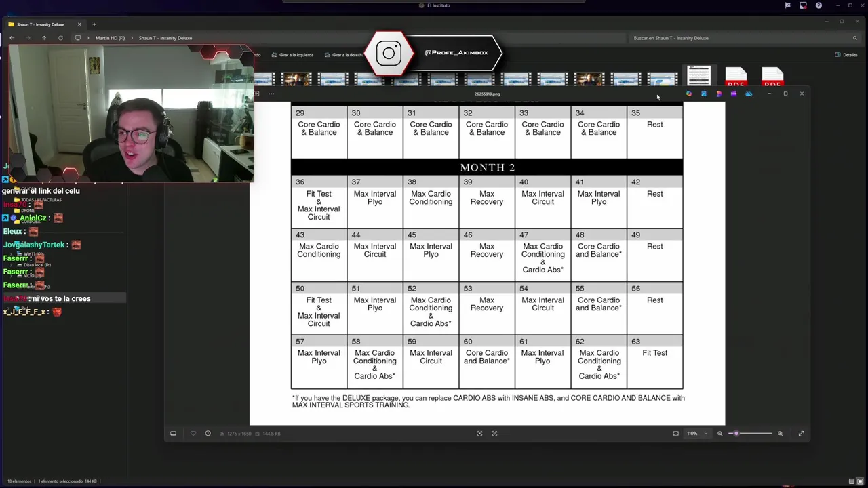Click day 47 Max Cardio Conditioning & Cardio Abs
This screenshot has height=488, width=868.
pyautogui.click(x=542, y=255)
